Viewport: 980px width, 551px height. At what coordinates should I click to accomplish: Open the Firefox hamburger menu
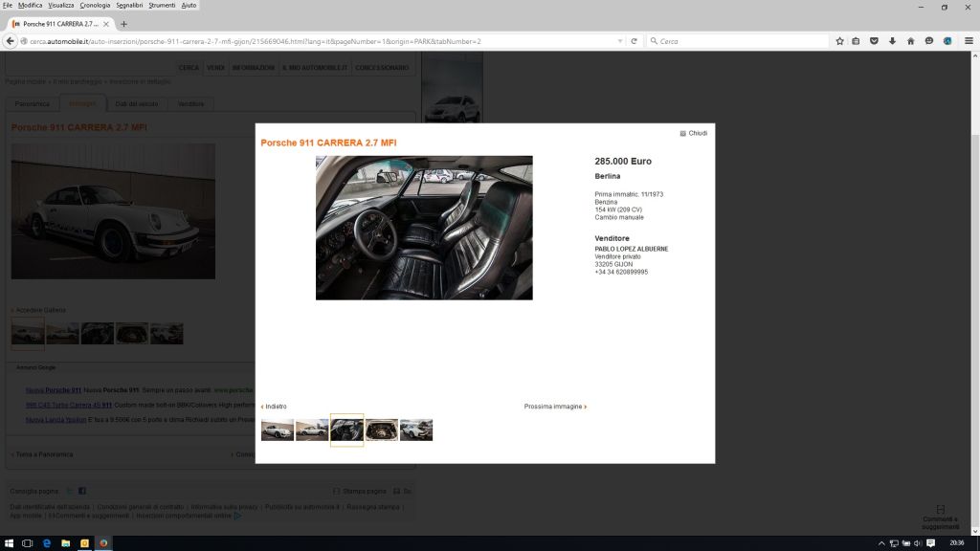tap(969, 41)
